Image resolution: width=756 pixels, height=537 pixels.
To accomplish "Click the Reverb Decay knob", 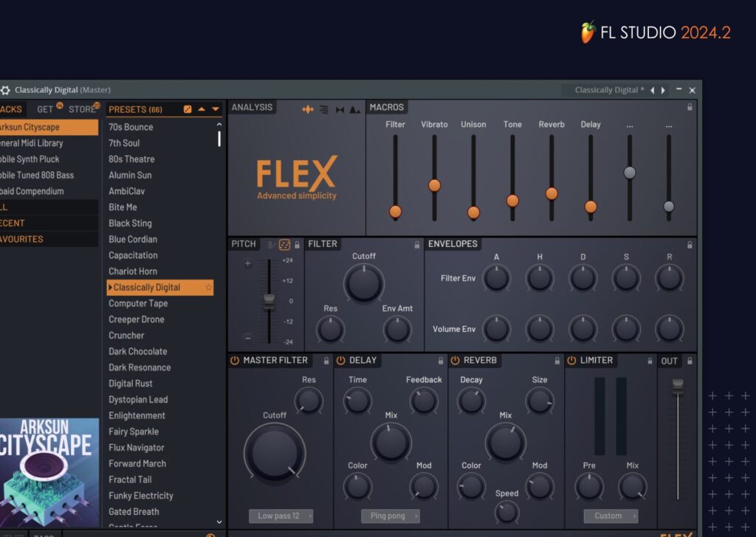I will point(471,401).
